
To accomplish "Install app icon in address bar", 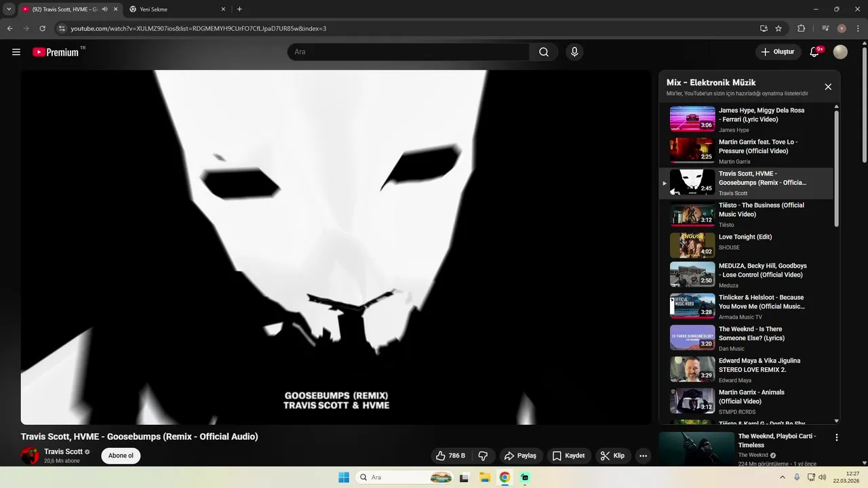I will (x=764, y=28).
